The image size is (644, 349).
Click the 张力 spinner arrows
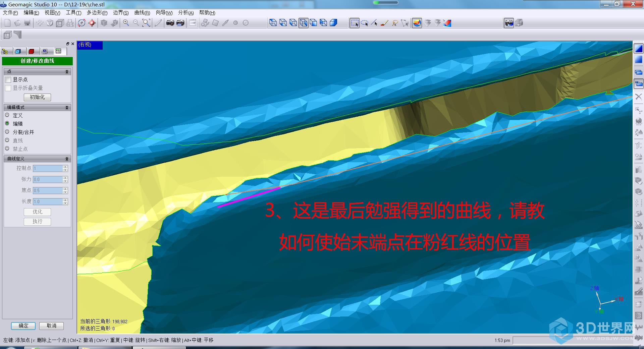pos(65,179)
